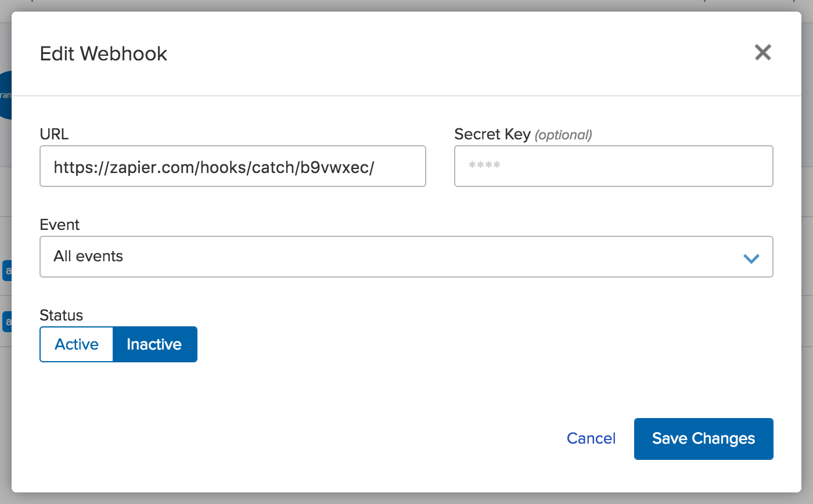
Task: Click the dimmed background above the dialog
Action: (406, 5)
